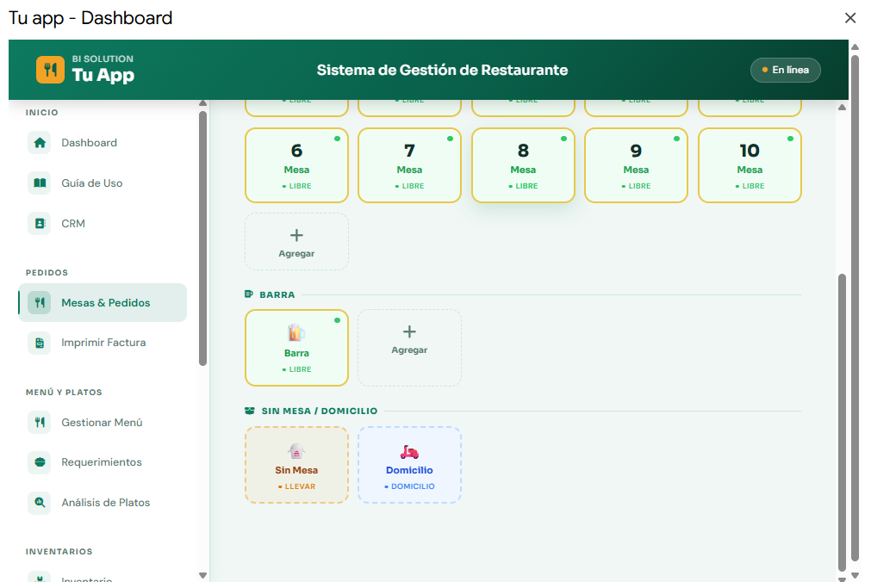Click the Imprimir Factura document icon

click(40, 343)
